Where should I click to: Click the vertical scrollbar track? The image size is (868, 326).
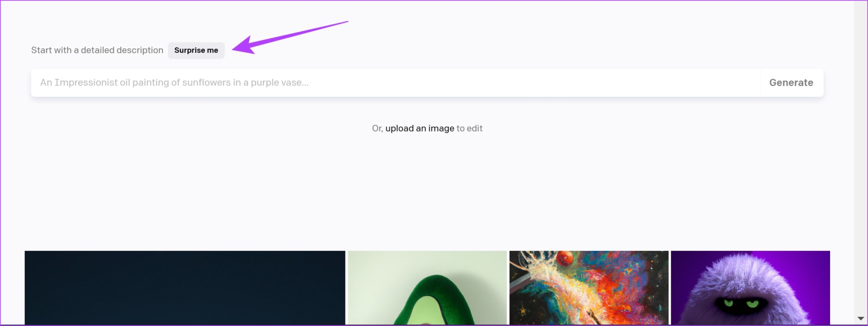tap(861, 158)
